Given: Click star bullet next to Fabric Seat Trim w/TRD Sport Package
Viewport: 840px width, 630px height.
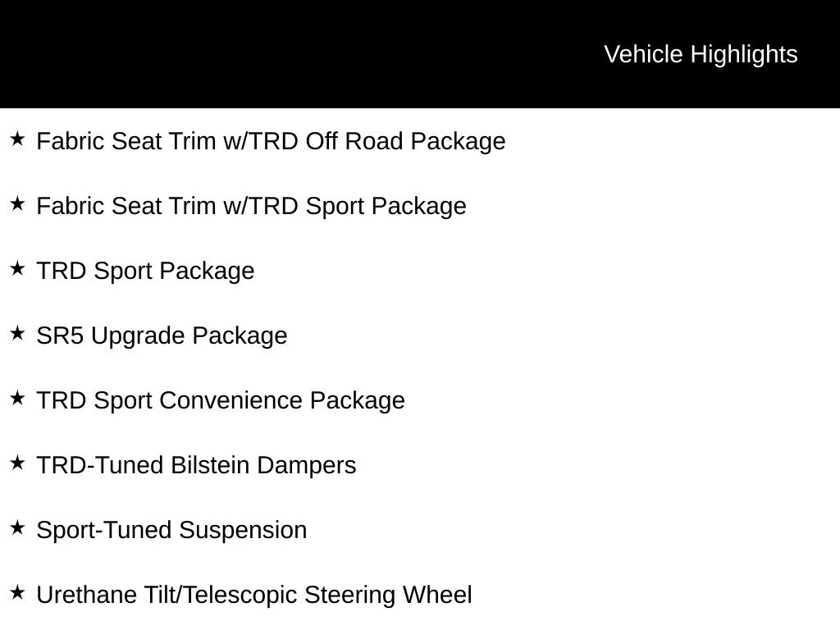Looking at the screenshot, I should pos(17,204).
